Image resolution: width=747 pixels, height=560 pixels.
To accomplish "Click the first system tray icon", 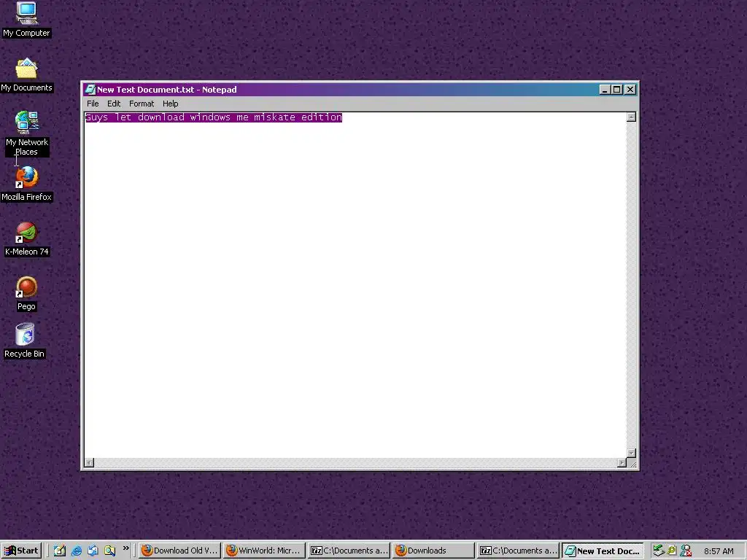I will tap(659, 551).
